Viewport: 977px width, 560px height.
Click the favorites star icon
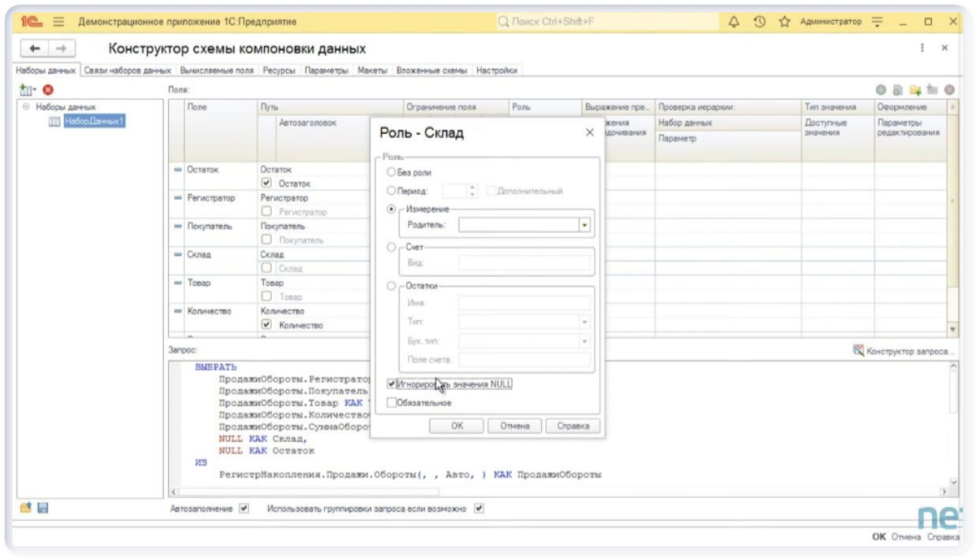click(784, 22)
